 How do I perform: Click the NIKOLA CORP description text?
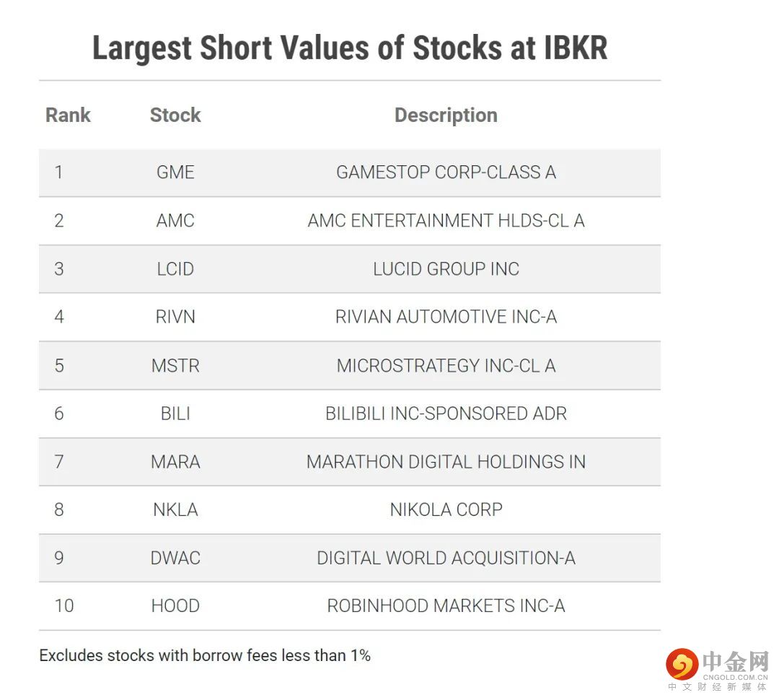click(x=446, y=509)
